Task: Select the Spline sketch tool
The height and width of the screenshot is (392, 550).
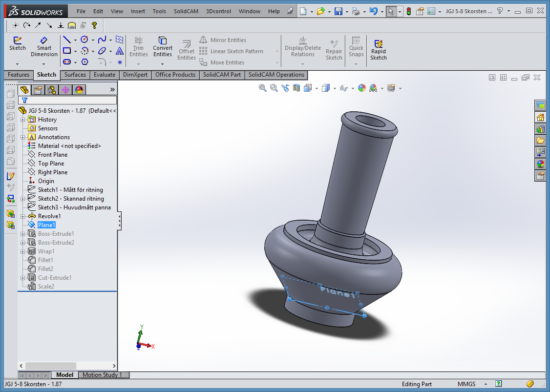Action: pos(102,40)
